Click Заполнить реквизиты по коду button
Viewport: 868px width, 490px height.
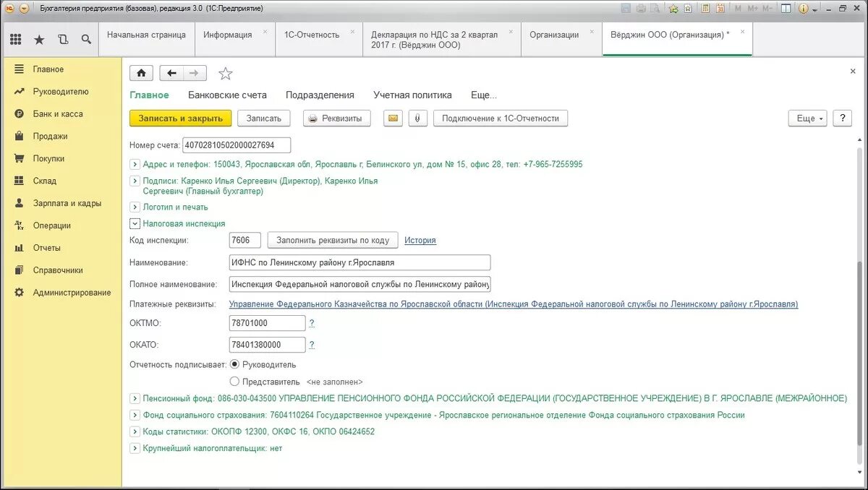333,240
